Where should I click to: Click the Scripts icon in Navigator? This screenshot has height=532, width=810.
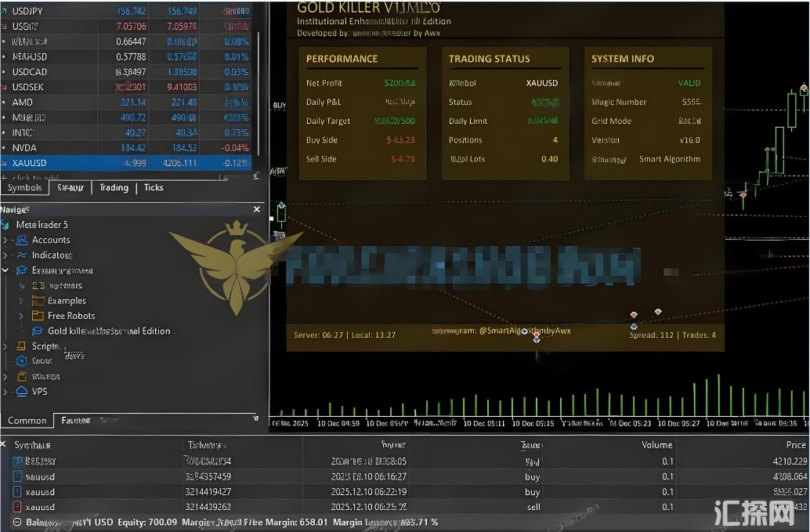click(21, 346)
